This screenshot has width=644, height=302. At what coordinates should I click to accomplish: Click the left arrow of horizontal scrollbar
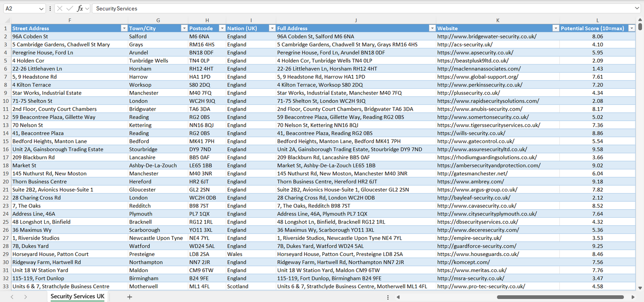coord(398,297)
